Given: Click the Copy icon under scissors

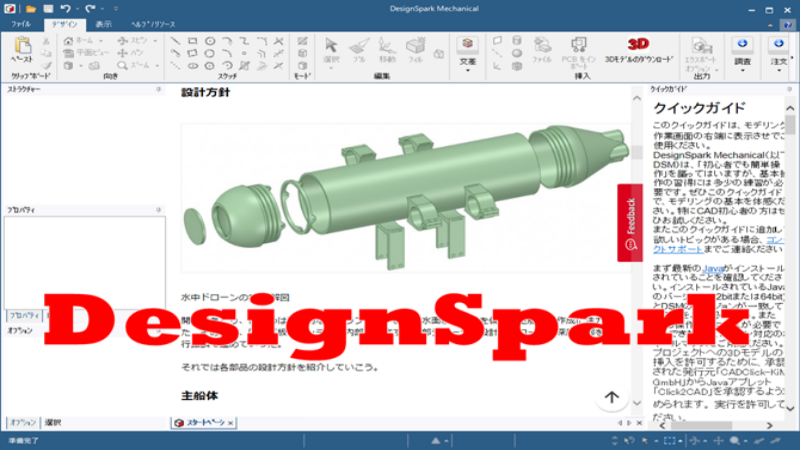Looking at the screenshot, I should coord(46,53).
